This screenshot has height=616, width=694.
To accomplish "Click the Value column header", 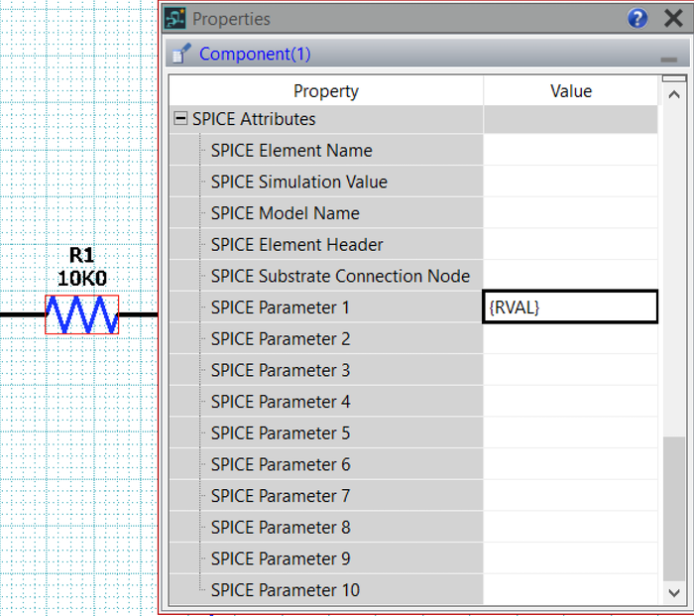I will coord(571,91).
